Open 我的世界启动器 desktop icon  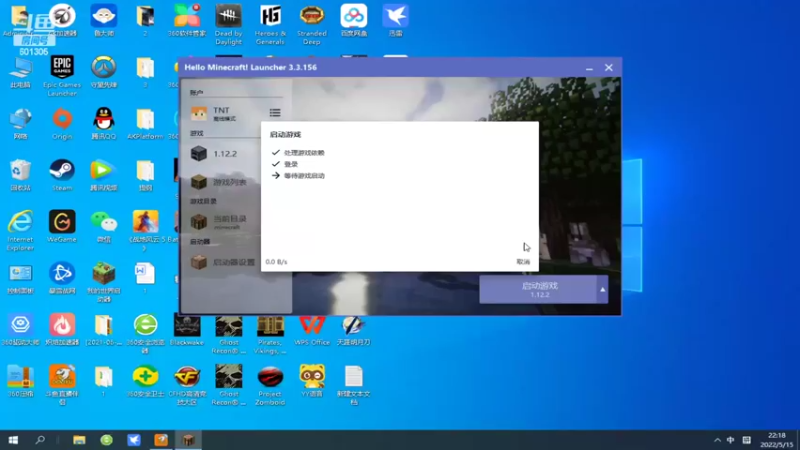(x=104, y=282)
